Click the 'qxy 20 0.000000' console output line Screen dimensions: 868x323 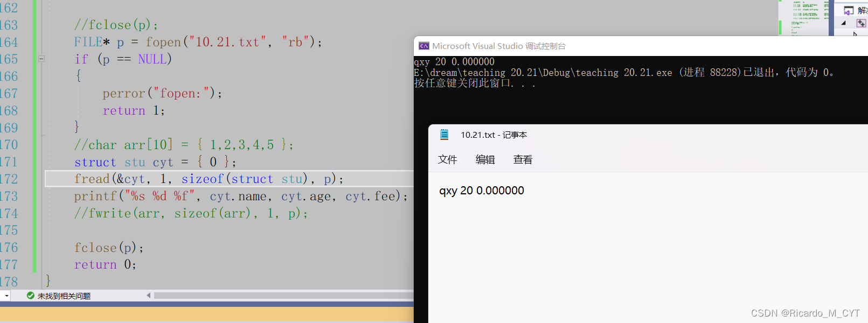point(454,62)
